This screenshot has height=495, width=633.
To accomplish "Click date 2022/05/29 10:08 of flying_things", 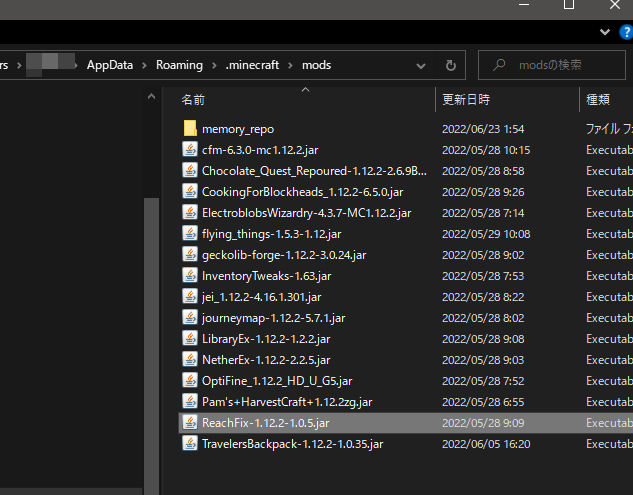I will tap(486, 234).
